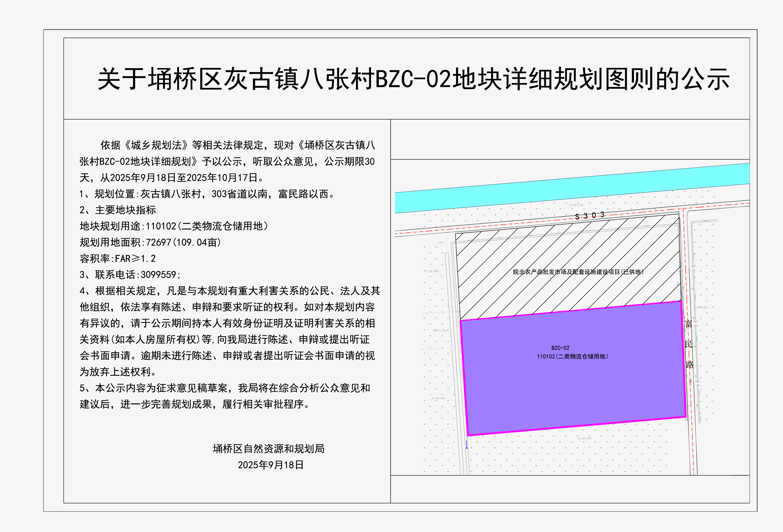Viewport: 783px width, 532px height.
Task: Click the contact phone number 3099559
Action: 158,275
